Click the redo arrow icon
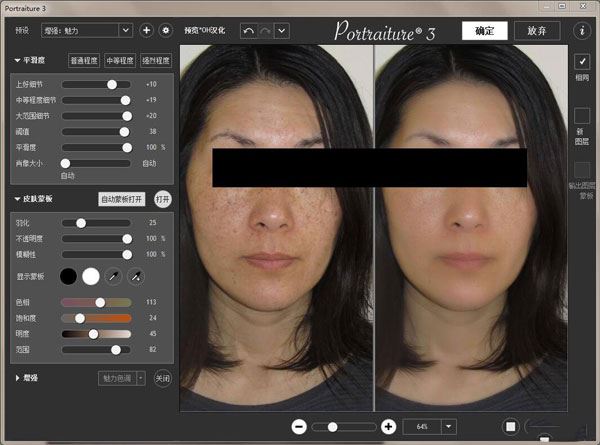This screenshot has height=445, width=600. 265,30
